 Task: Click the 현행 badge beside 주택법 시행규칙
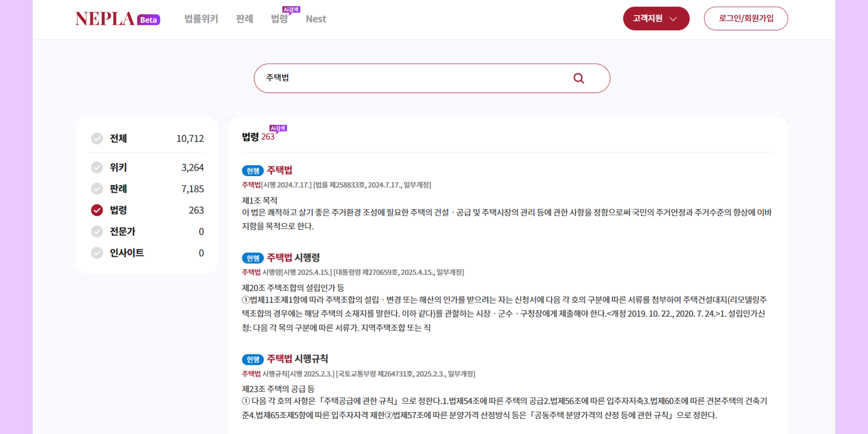253,359
